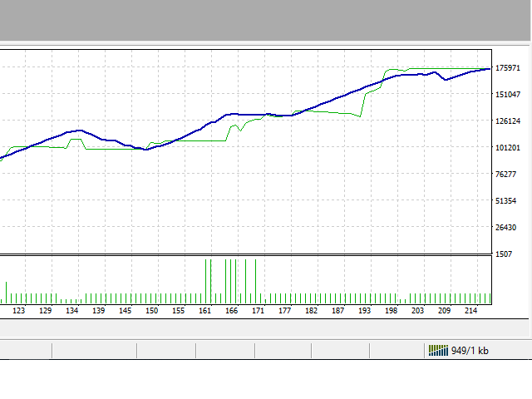
Task: Click the x-axis label 134
Action: tap(72, 310)
